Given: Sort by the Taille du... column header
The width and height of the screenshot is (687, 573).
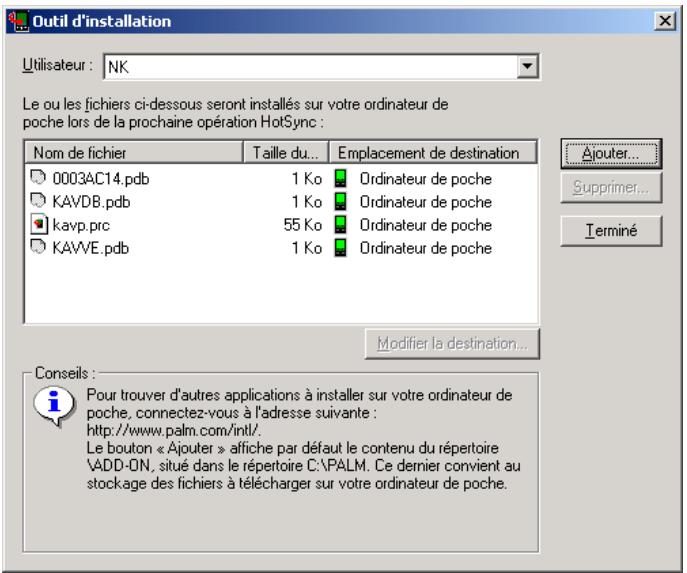Looking at the screenshot, I should [286, 153].
